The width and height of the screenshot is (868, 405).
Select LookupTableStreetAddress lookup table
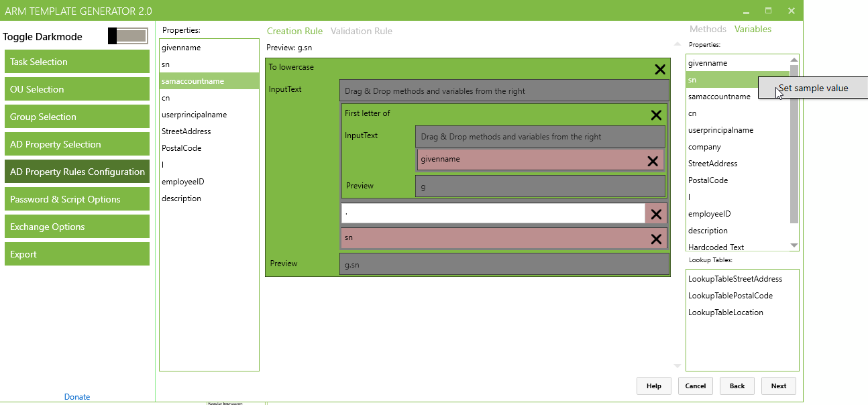(743, 279)
